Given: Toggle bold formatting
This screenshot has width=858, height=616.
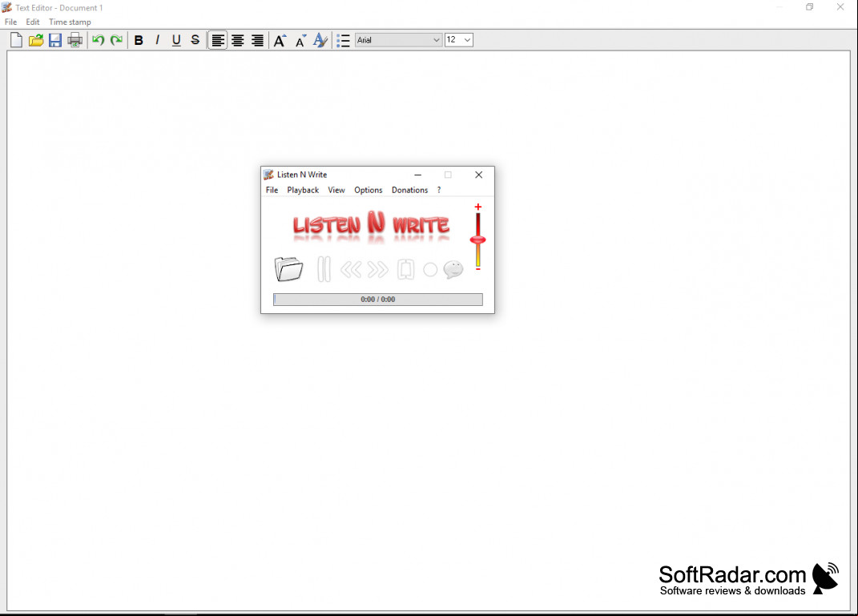Looking at the screenshot, I should point(139,40).
